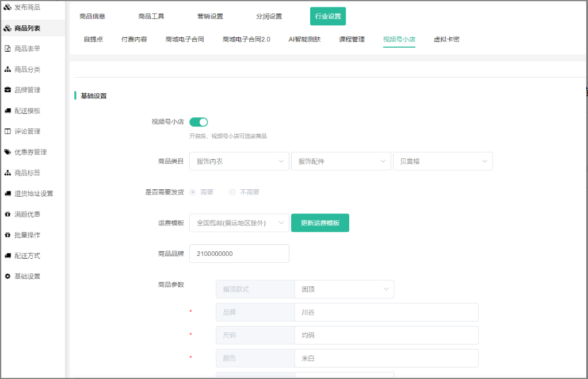
Task: Open the 服饰内衣 category dropdown
Action: (239, 162)
